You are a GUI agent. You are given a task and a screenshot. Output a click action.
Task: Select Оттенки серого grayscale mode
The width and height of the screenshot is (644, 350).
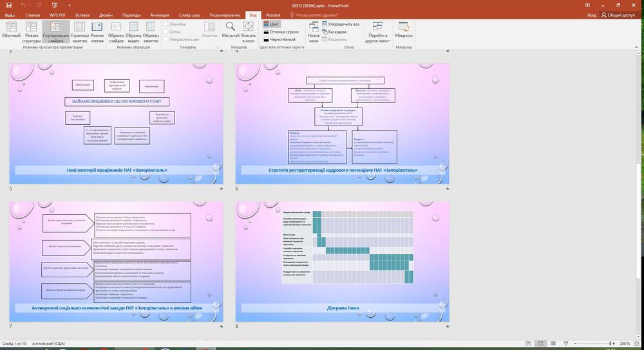pos(281,32)
